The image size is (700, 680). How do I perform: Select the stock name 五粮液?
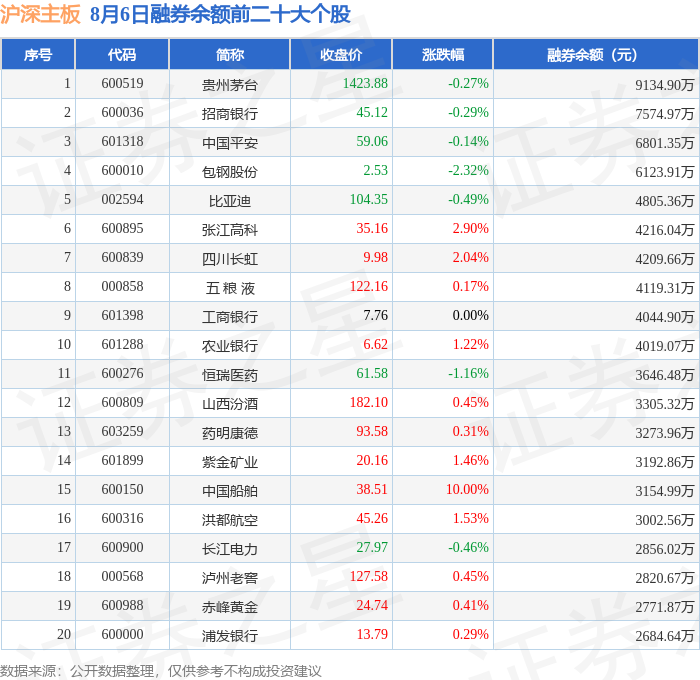(229, 288)
